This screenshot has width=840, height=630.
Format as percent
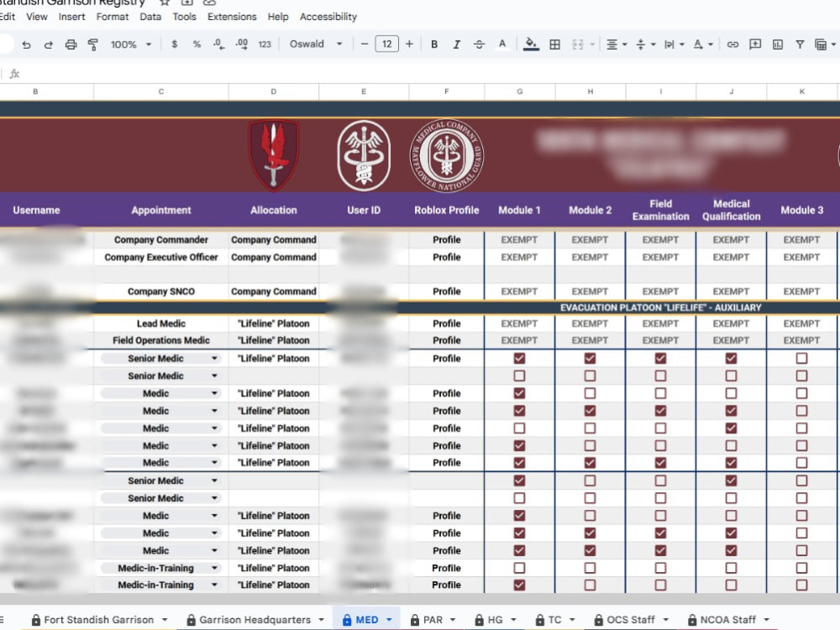[x=197, y=45]
